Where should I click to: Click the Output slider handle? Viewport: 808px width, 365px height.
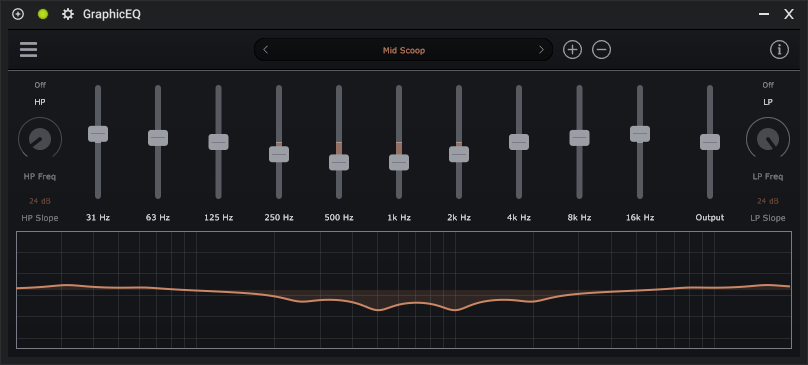point(710,142)
